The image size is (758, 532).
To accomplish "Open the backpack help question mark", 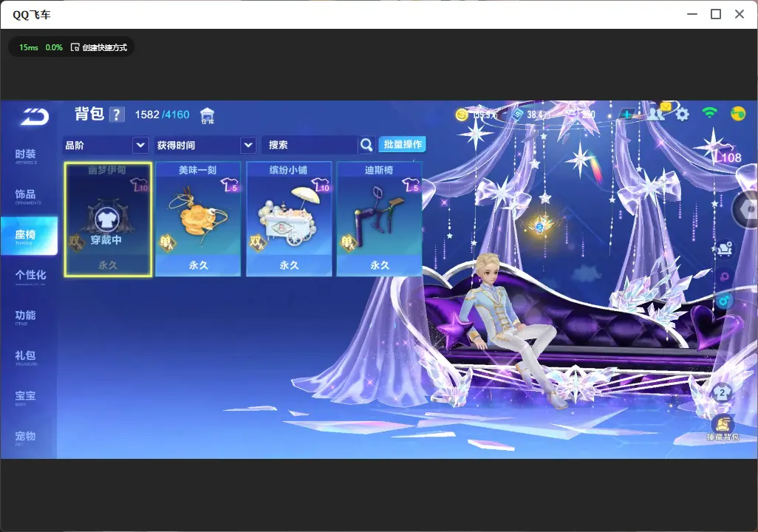I will (x=117, y=115).
